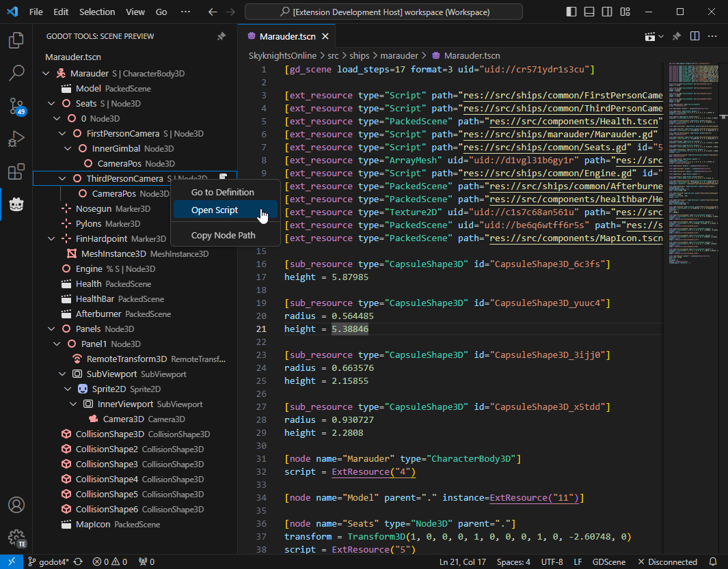Collapse the FinHardpoint node chevron

51,239
